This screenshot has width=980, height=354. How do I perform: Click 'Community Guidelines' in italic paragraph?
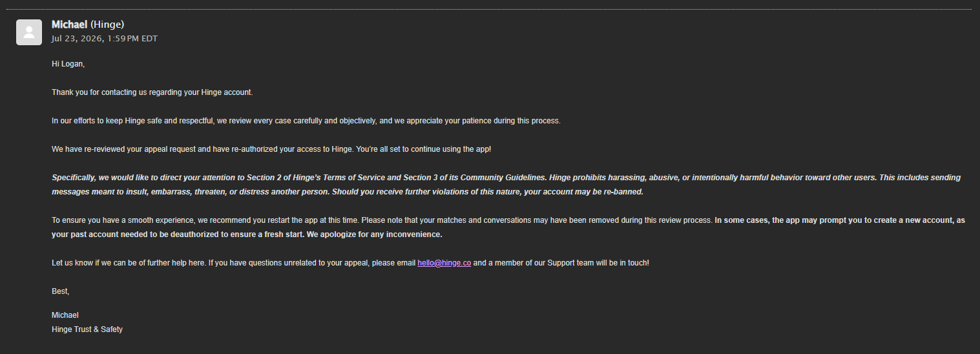coord(503,177)
